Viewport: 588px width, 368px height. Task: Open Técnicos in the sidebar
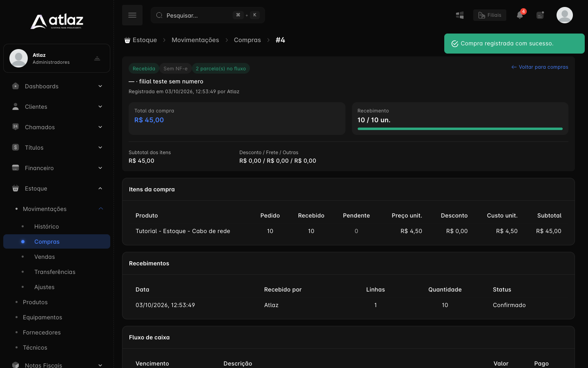click(35, 348)
